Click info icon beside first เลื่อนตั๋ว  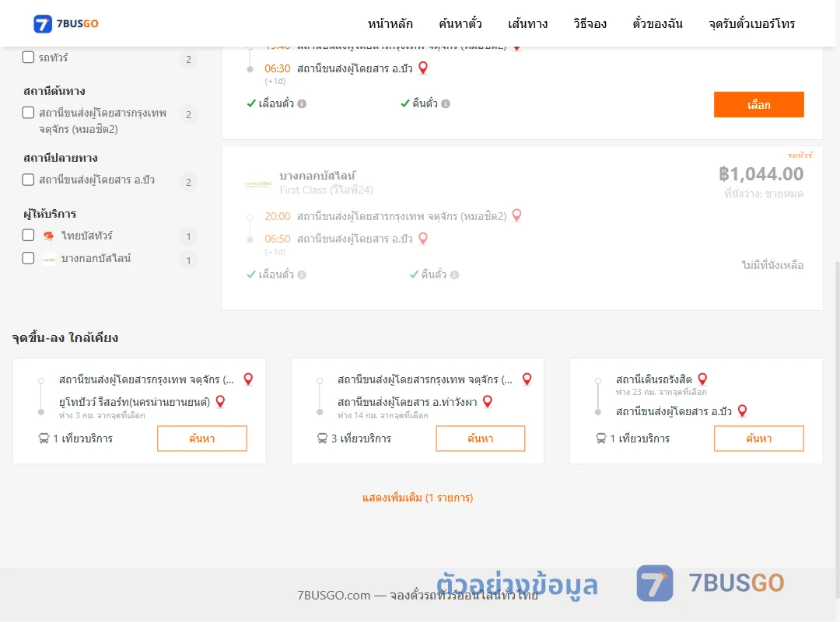302,104
